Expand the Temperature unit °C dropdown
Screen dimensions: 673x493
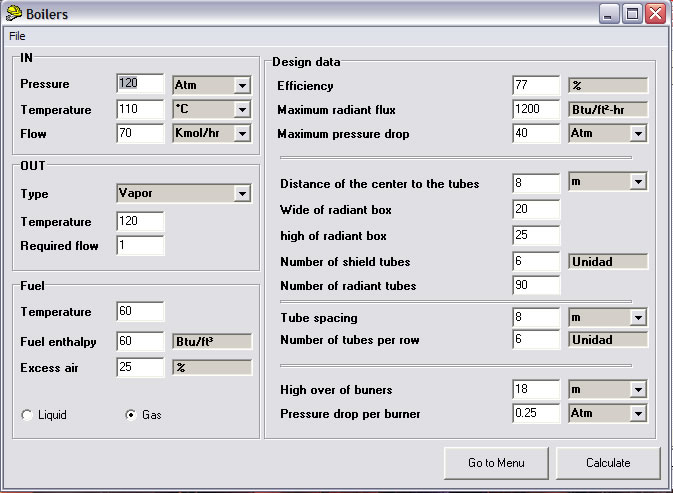[x=242, y=109]
